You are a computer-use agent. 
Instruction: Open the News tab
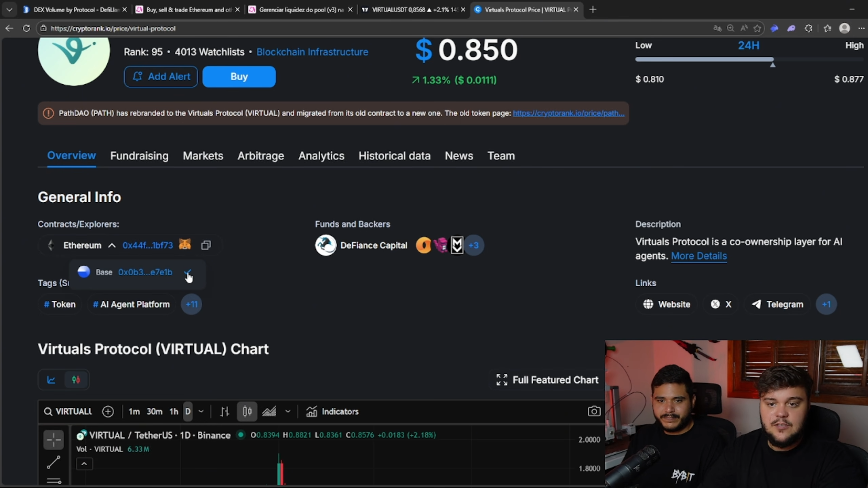coord(459,156)
